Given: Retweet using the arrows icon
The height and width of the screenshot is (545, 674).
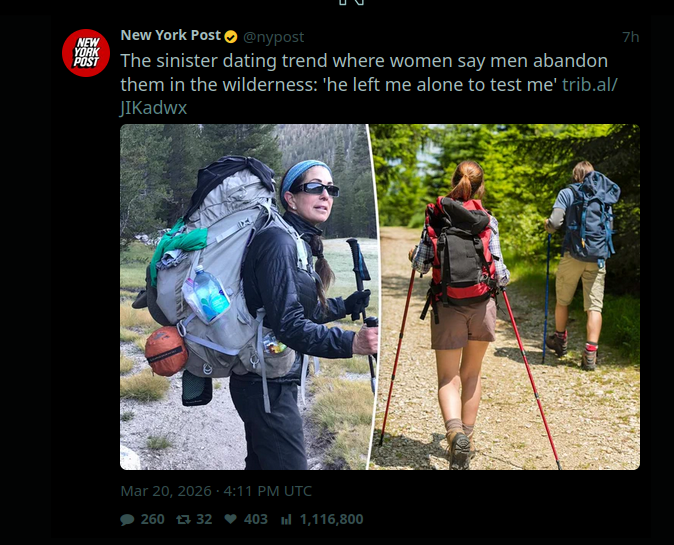Looking at the screenshot, I should [184, 520].
